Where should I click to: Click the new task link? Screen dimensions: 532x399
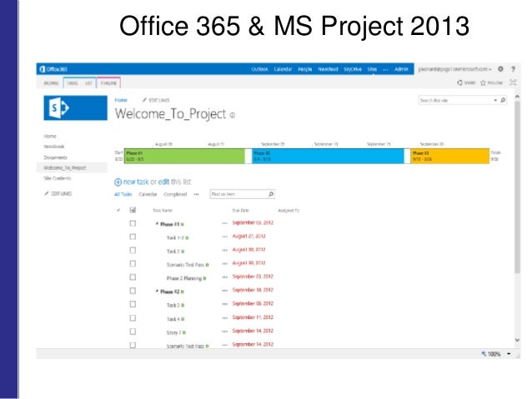(136, 182)
